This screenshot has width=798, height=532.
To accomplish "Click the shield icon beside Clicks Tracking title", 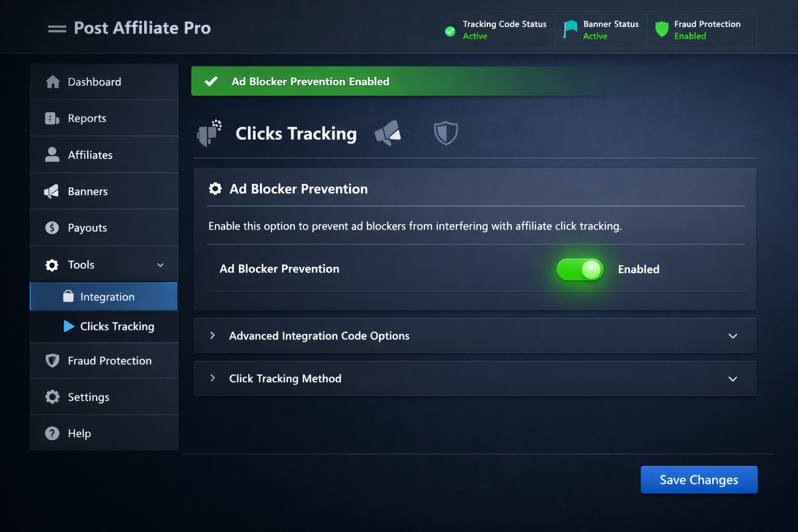I will [446, 133].
